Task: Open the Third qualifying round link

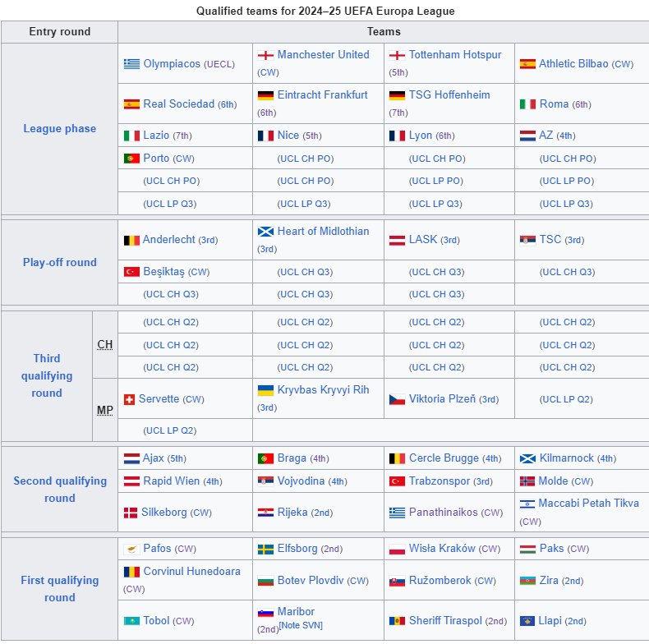Action: pyautogui.click(x=47, y=376)
